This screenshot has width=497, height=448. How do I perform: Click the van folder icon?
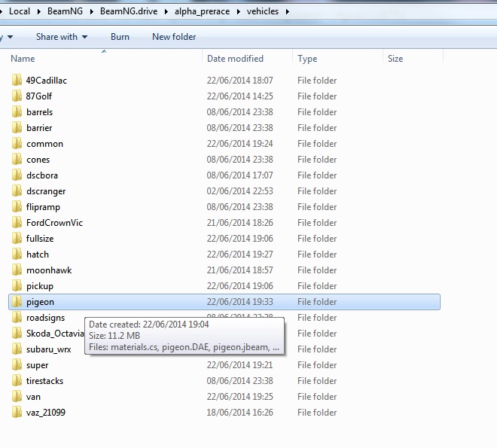coord(17,397)
